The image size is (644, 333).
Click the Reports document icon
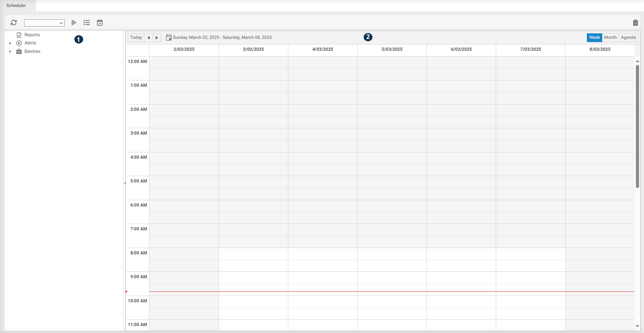coord(19,35)
